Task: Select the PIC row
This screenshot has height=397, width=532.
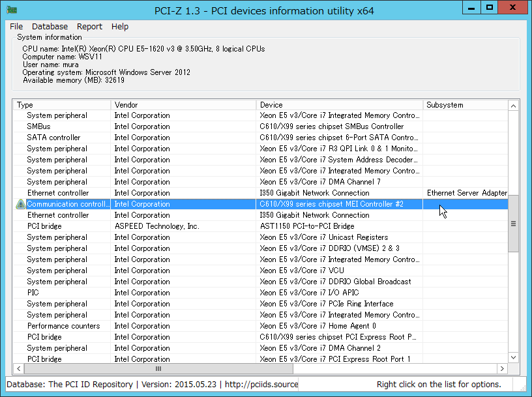Action: click(x=261, y=293)
